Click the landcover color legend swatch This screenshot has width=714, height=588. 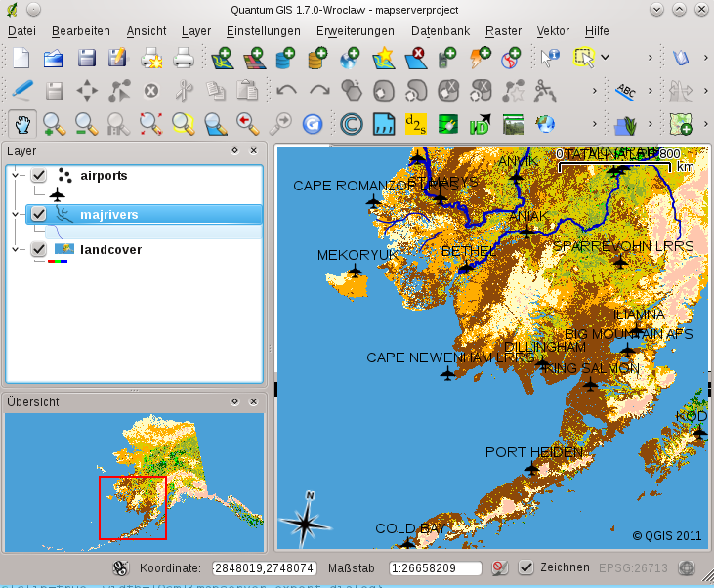58,261
